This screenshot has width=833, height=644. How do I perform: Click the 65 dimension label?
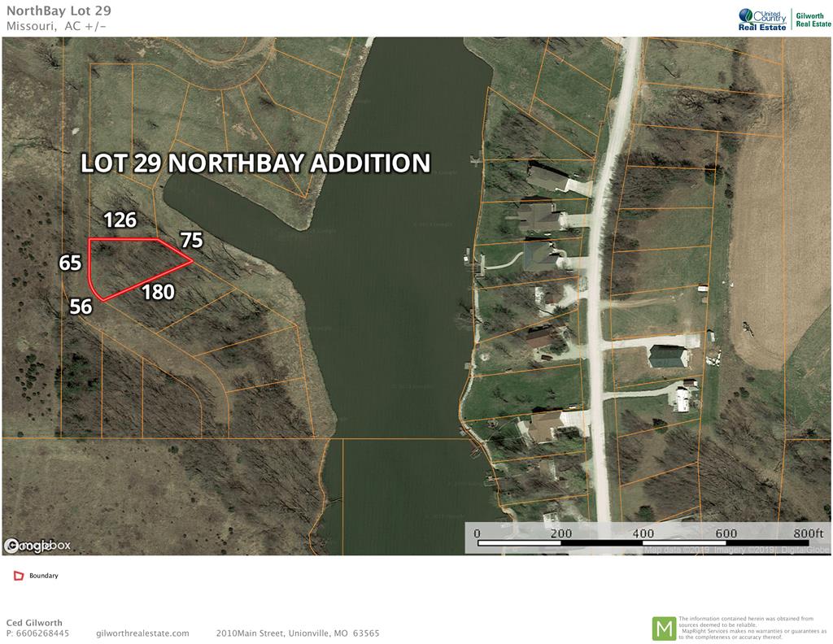click(70, 263)
